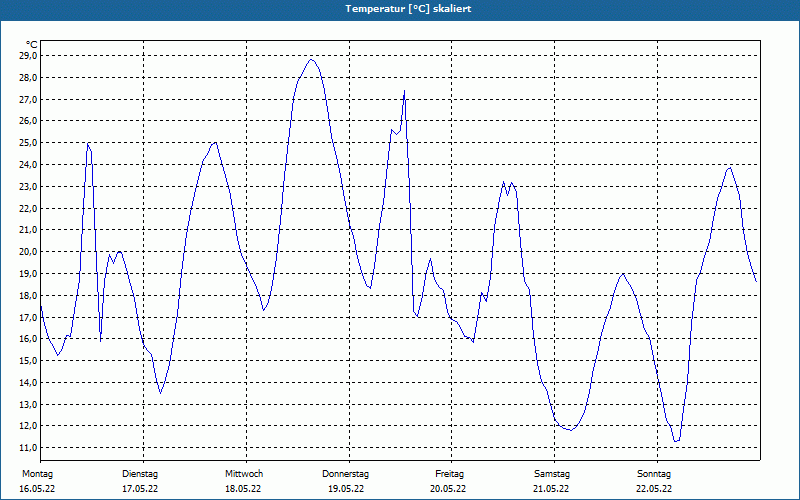800x500 pixels.
Task: Select the 24,0 axis label
Action: click(28, 165)
